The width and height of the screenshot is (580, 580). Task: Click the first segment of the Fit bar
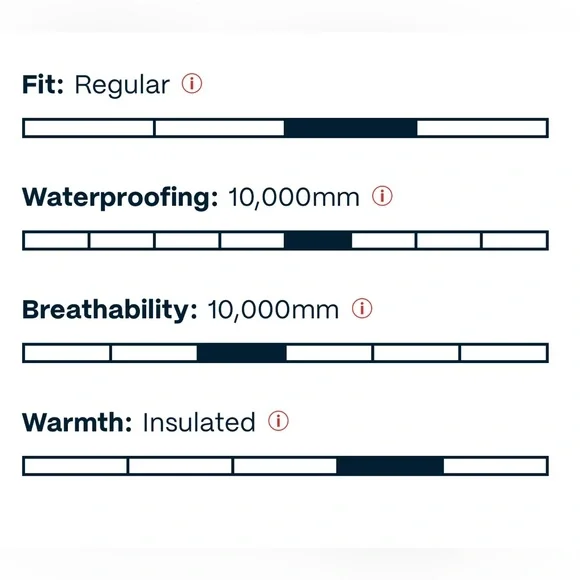pos(88,128)
